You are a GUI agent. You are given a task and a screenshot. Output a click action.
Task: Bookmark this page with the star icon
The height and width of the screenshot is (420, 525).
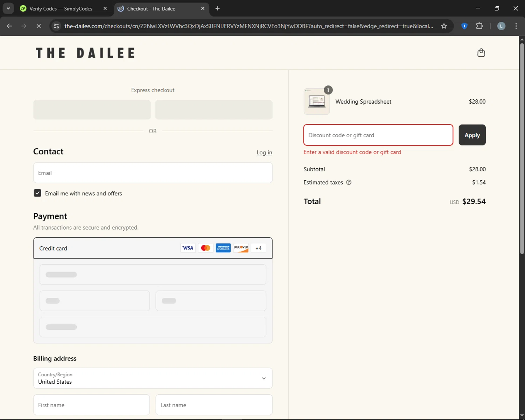(444, 26)
